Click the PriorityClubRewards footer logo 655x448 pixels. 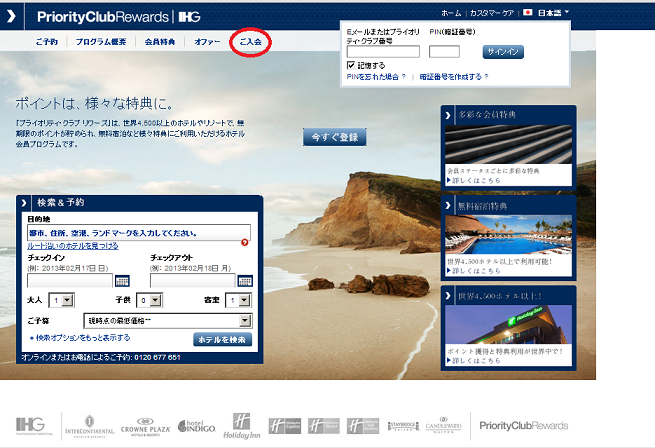click(524, 426)
